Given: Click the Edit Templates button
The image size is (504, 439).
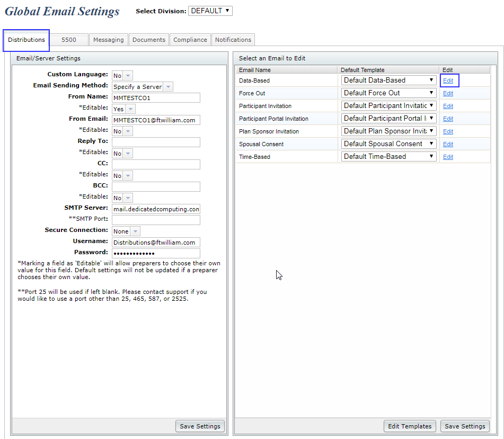Looking at the screenshot, I should click(410, 426).
